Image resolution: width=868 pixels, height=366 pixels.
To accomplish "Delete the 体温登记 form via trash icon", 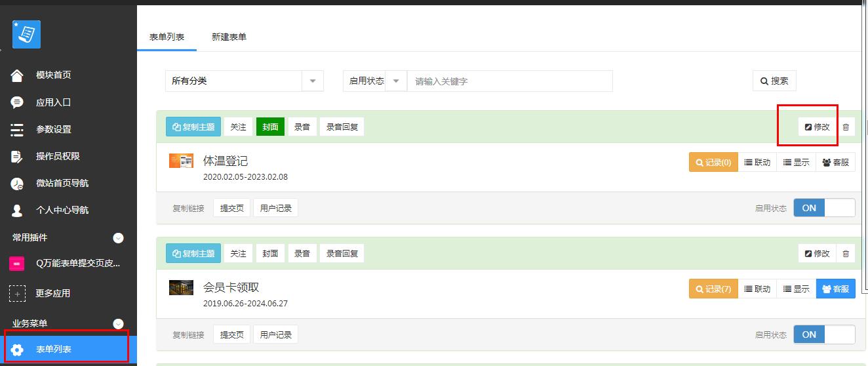I will [846, 127].
